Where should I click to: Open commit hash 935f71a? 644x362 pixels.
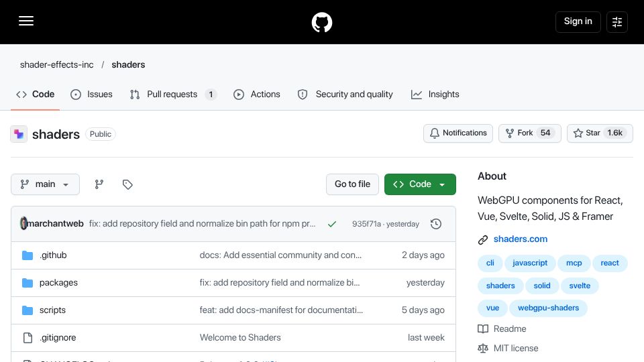[x=366, y=224]
